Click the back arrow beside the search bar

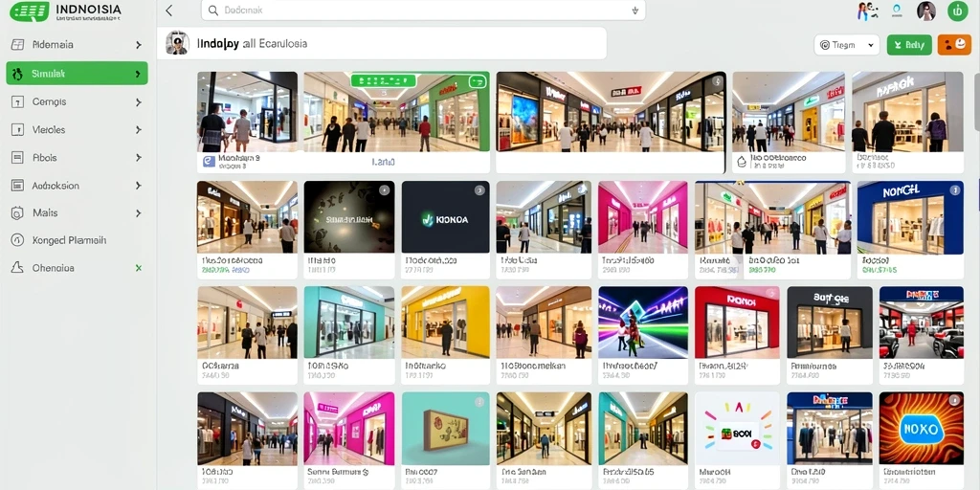[168, 10]
